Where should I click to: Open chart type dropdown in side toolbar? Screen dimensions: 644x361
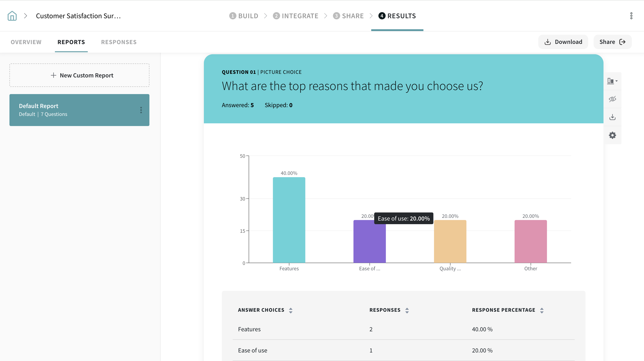pyautogui.click(x=612, y=81)
